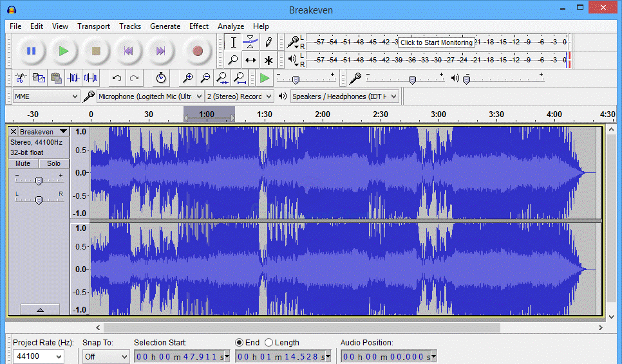622x364 pixels.
Task: Adjust the Breakeven track pan slider
Action: click(x=39, y=199)
